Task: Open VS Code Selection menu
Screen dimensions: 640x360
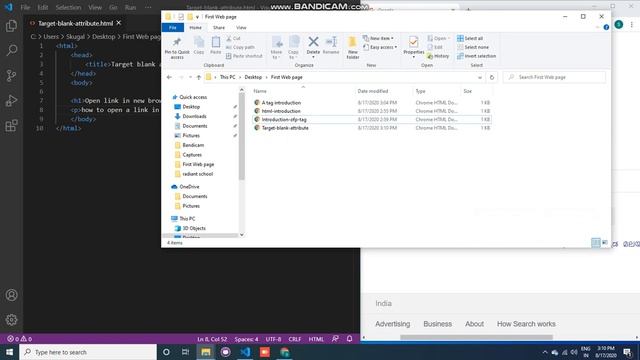Action: pos(68,7)
